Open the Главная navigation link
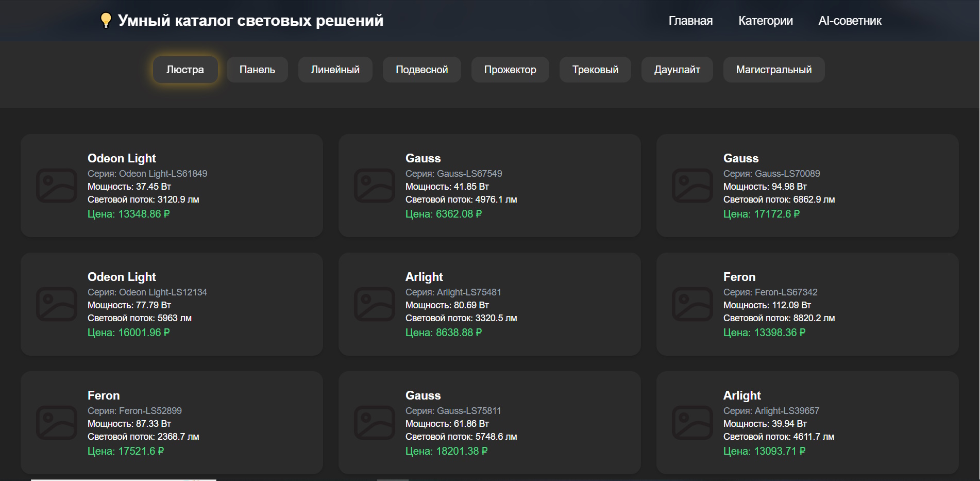The width and height of the screenshot is (980, 481). click(690, 21)
